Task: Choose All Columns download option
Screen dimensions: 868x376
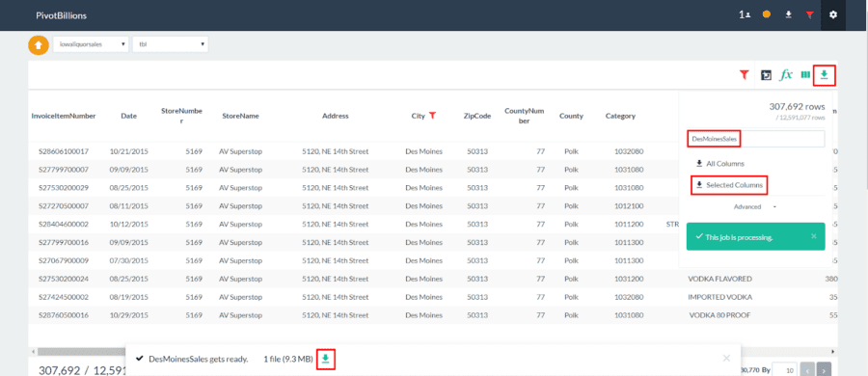Action: [720, 163]
